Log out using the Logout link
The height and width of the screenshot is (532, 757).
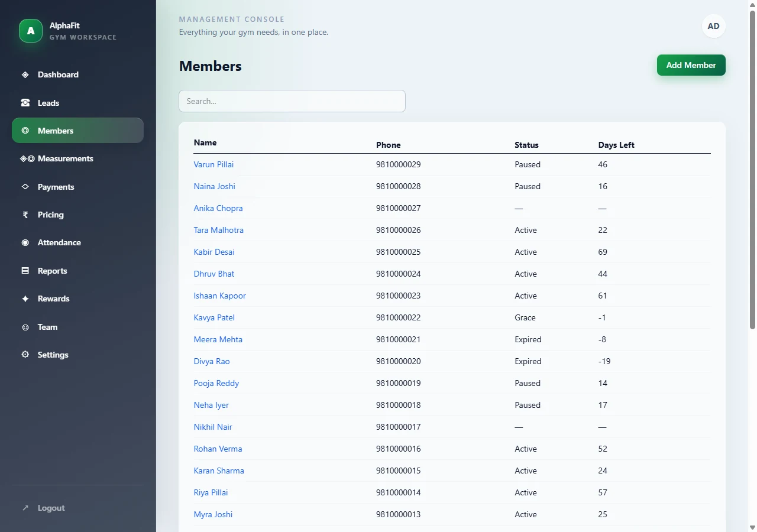point(77,508)
